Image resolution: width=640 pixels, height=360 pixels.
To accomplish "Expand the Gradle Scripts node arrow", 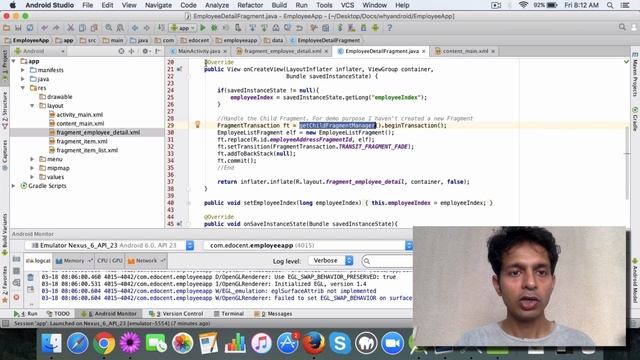I will point(14,186).
